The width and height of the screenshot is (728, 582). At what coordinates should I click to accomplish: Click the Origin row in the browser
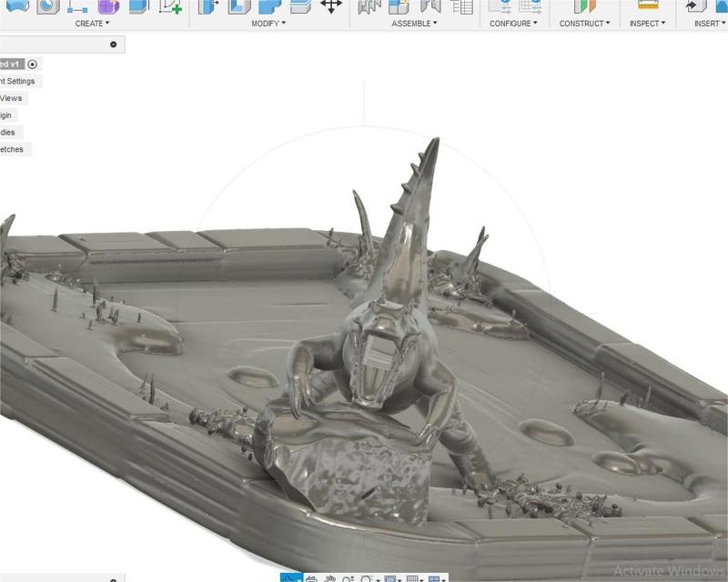tap(6, 115)
